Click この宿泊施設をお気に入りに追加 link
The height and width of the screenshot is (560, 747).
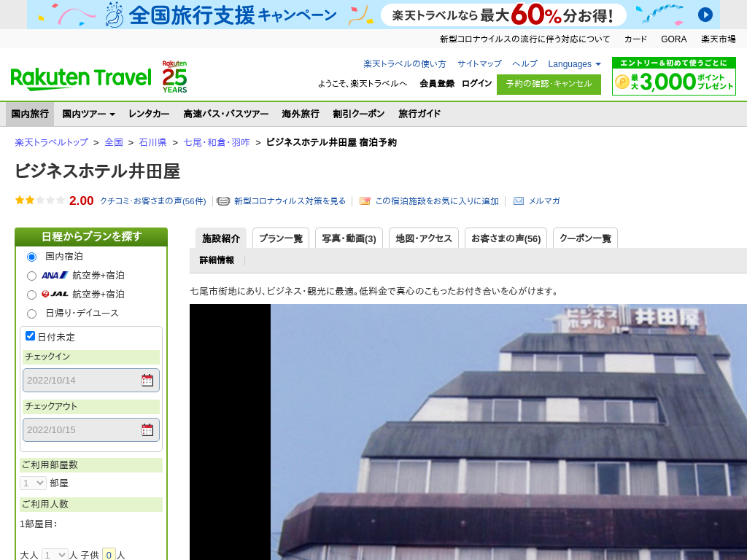[x=437, y=201]
